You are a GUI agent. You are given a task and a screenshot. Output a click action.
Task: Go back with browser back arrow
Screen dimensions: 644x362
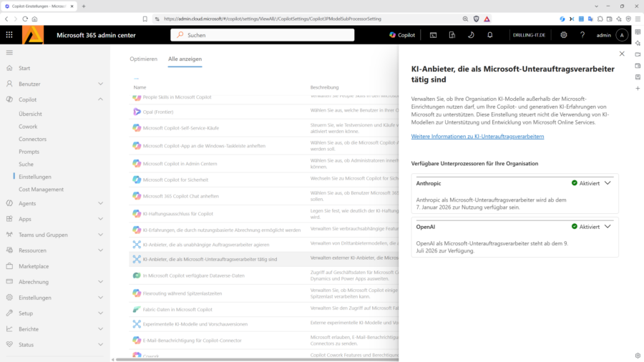6,19
